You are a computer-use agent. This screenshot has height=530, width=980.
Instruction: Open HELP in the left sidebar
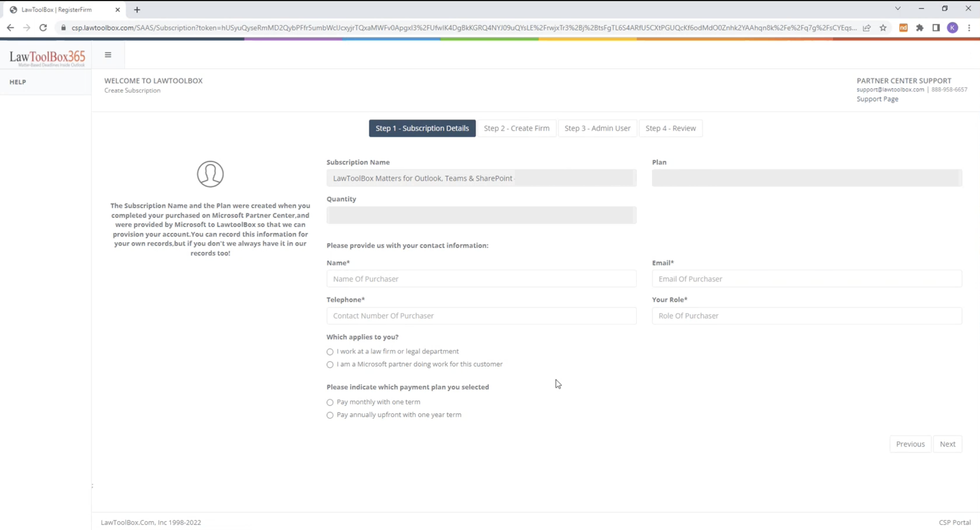18,82
